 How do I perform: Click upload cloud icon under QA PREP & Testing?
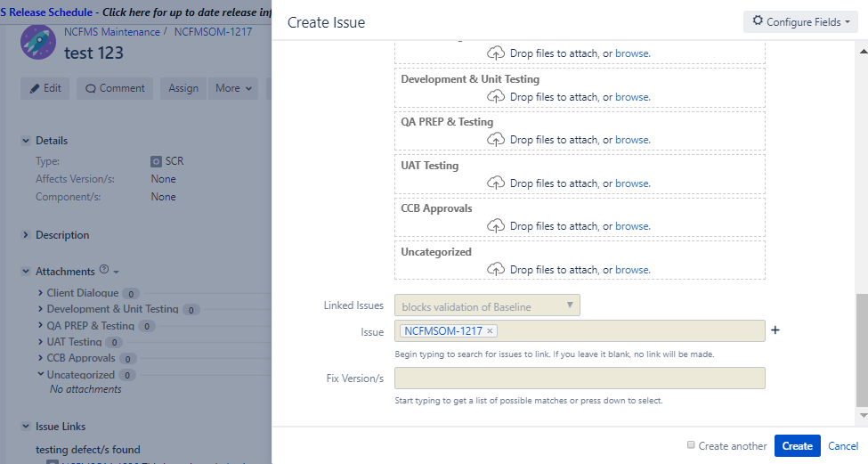tap(496, 140)
